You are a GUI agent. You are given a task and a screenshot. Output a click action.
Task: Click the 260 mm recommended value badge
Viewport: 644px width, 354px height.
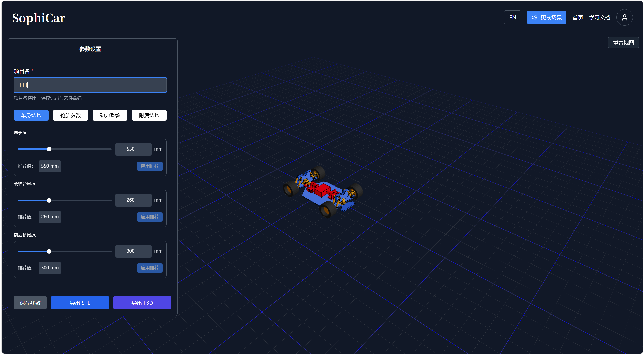tap(50, 217)
